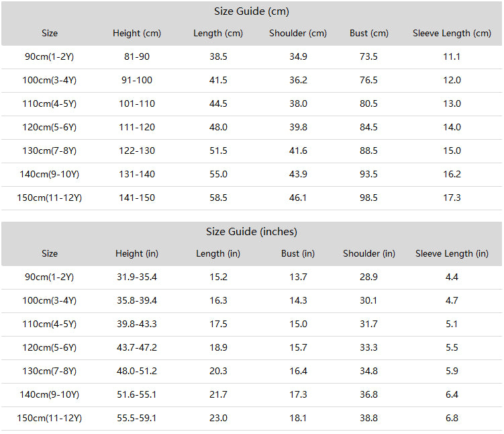Image resolution: width=504 pixels, height=434 pixels.
Task: Select the 31.9-35.4 height cell
Action: 137,277
